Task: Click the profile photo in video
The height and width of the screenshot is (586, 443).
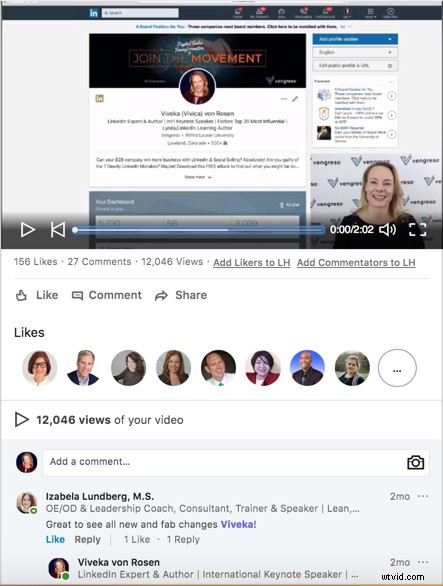Action: coord(197,87)
